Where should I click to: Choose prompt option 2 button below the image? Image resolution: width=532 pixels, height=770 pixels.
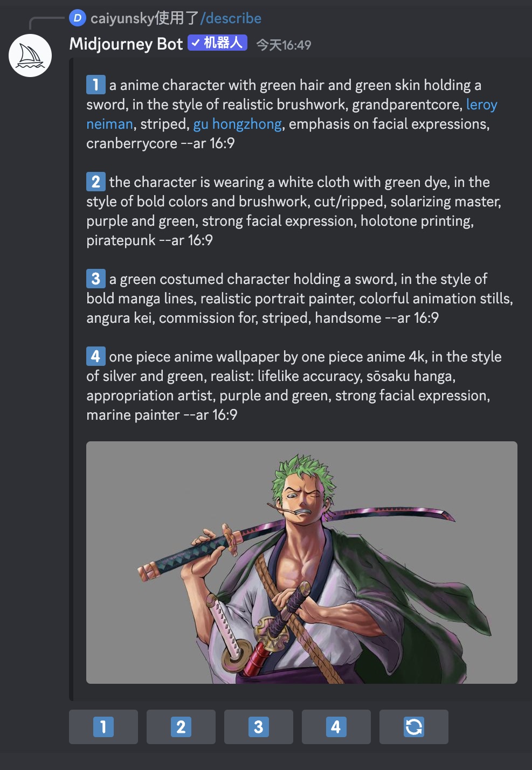pyautogui.click(x=181, y=727)
